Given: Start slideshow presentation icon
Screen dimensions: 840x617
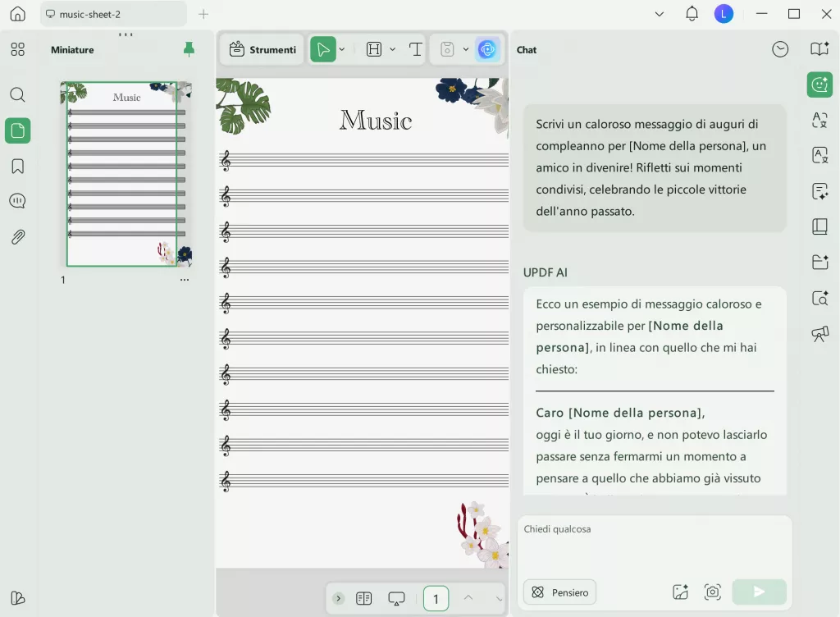Looking at the screenshot, I should click(396, 598).
